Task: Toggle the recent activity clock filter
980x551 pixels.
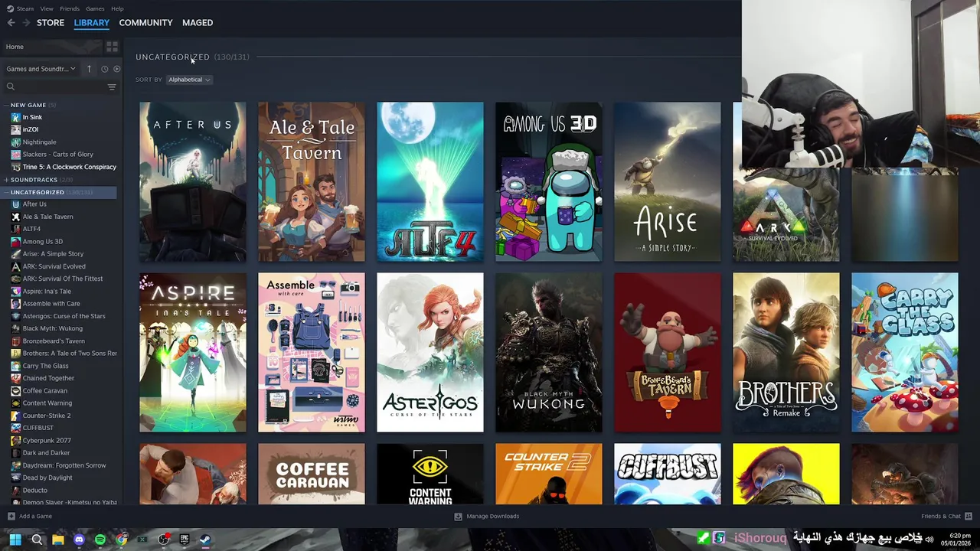Action: [x=105, y=69]
